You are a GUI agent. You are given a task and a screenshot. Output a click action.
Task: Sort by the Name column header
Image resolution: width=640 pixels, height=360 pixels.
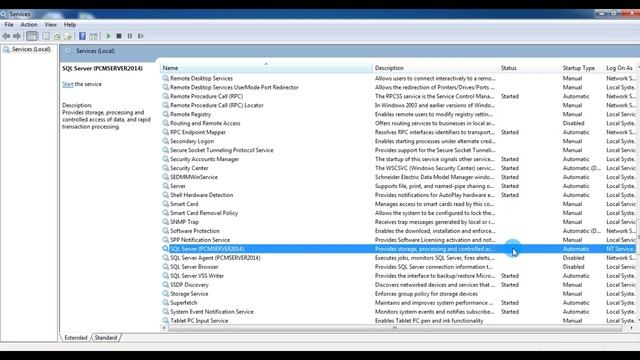[266, 68]
